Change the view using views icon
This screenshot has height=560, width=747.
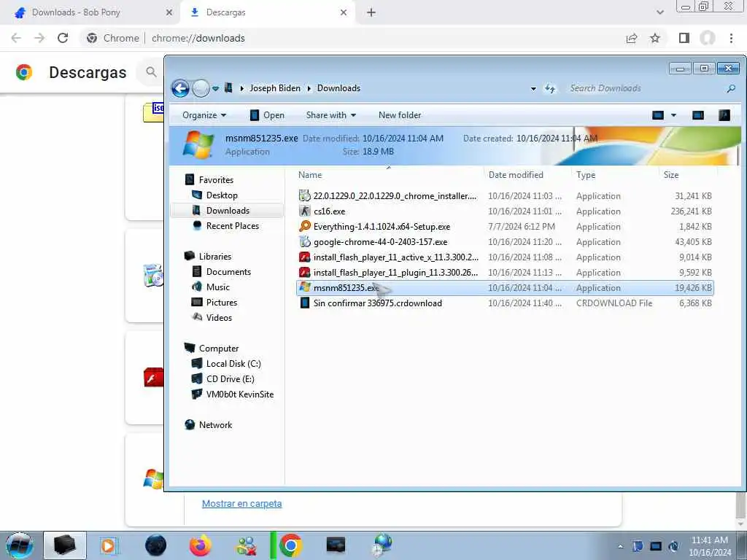pyautogui.click(x=658, y=115)
